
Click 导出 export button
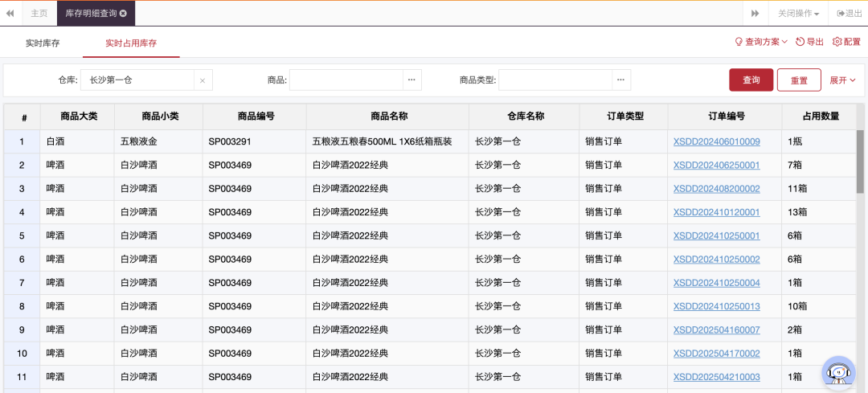[x=810, y=42]
